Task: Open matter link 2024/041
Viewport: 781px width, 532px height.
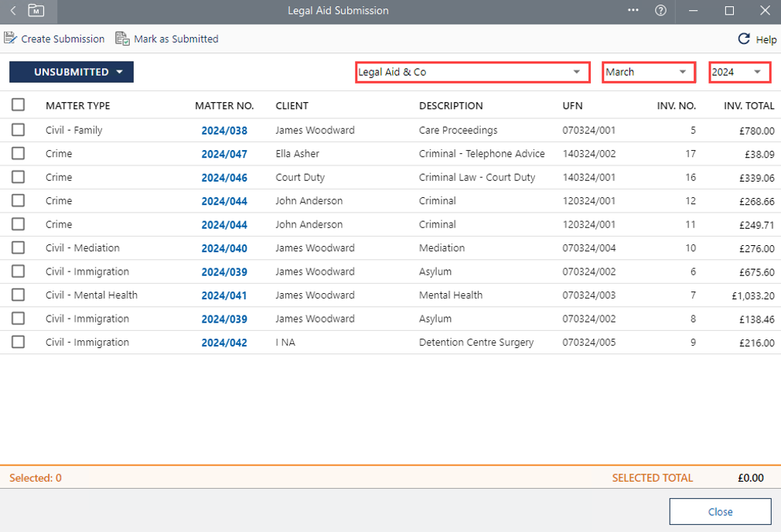Action: 224,295
